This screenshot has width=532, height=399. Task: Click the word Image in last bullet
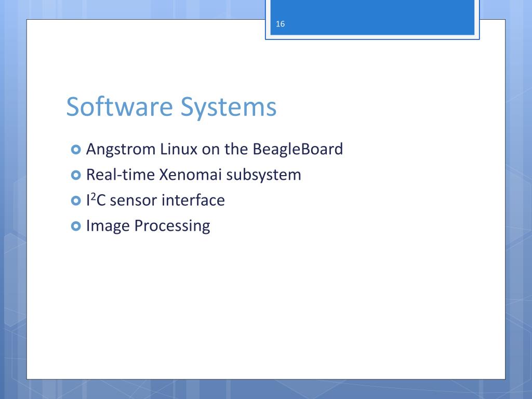point(108,226)
